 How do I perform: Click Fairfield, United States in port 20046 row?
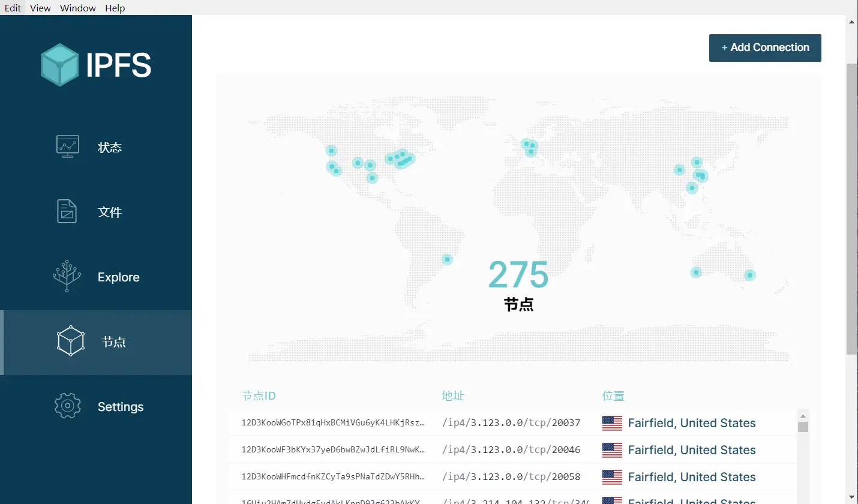[692, 450]
